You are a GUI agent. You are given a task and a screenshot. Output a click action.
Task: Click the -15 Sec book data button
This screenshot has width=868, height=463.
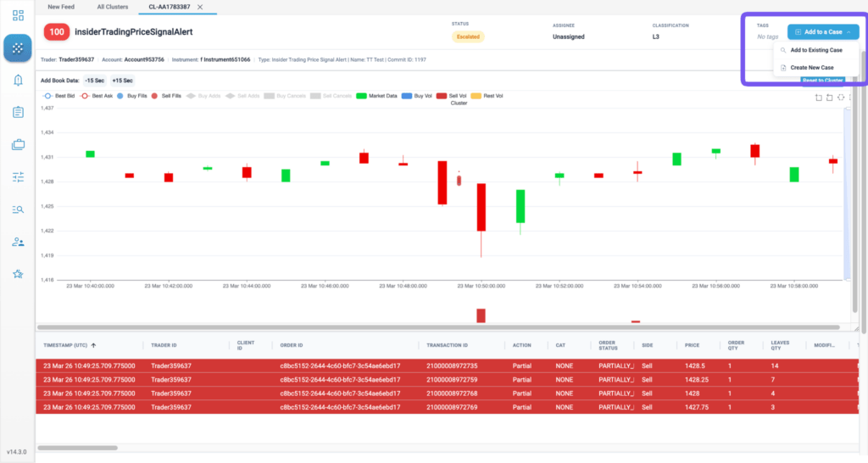click(95, 81)
